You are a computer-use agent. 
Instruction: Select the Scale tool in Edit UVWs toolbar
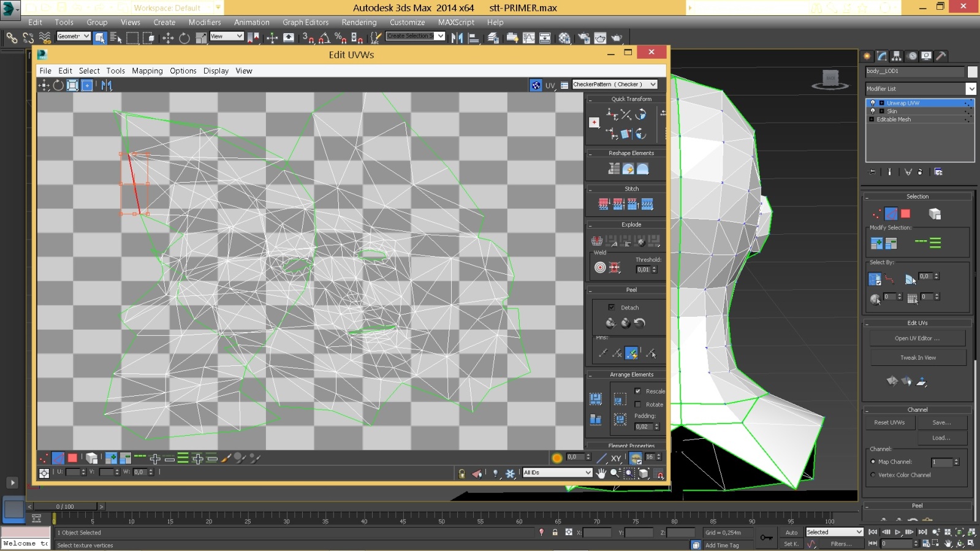tap(72, 85)
